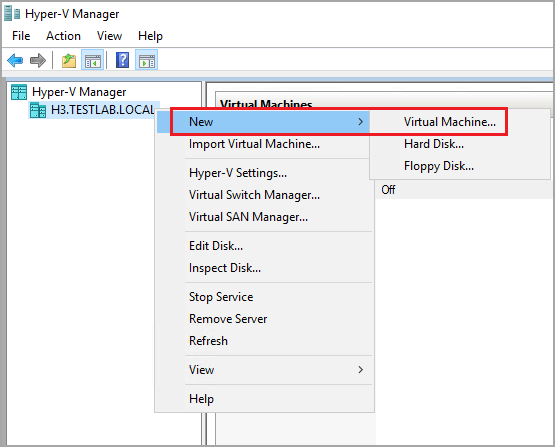Toggle the Show/Hide Action Pane icon
The height and width of the screenshot is (447, 555).
(x=147, y=61)
